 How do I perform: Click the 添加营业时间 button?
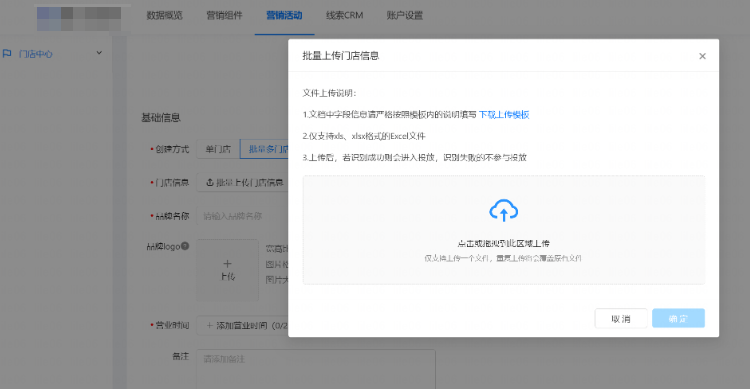pyautogui.click(x=243, y=325)
